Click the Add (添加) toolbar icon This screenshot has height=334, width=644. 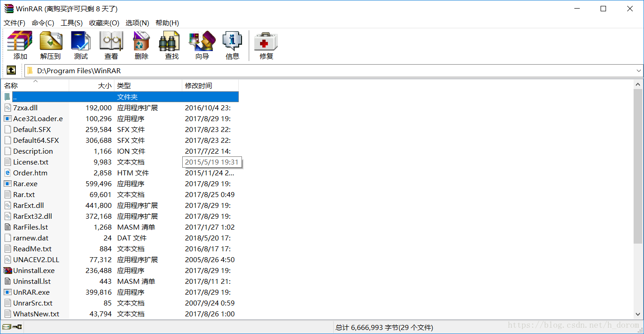tap(20, 41)
